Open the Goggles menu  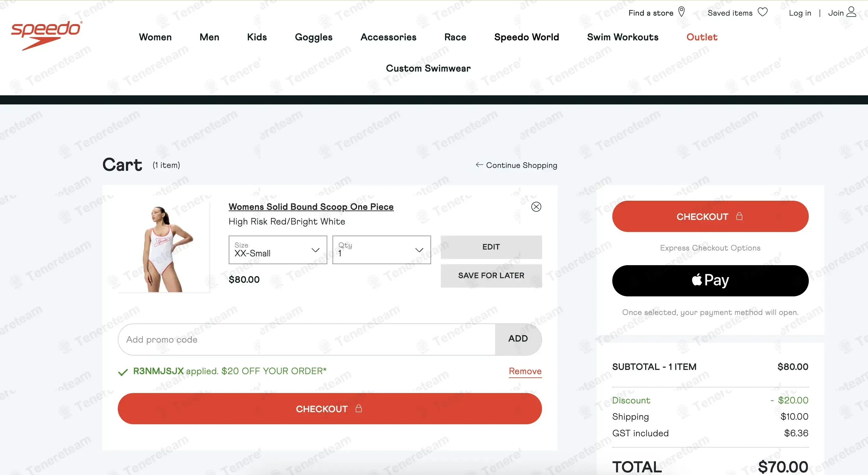pos(314,37)
